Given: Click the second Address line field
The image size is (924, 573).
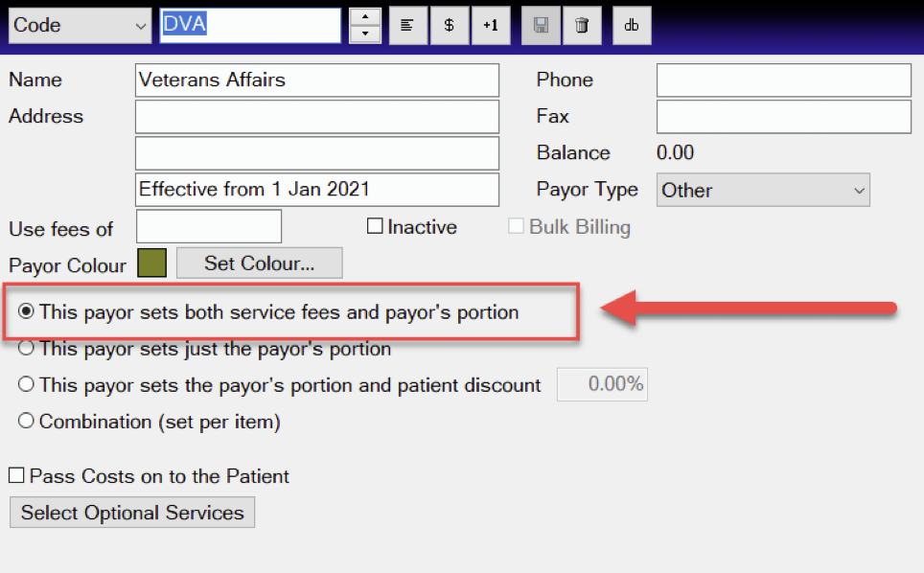Looking at the screenshot, I should click(317, 153).
